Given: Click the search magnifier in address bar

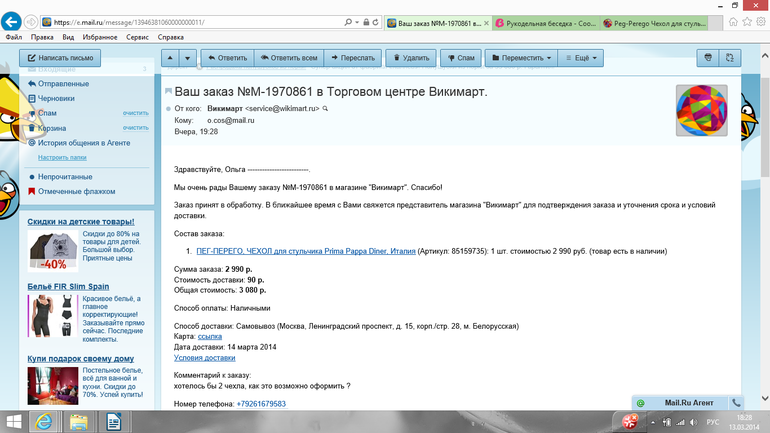Looking at the screenshot, I should (348, 22).
